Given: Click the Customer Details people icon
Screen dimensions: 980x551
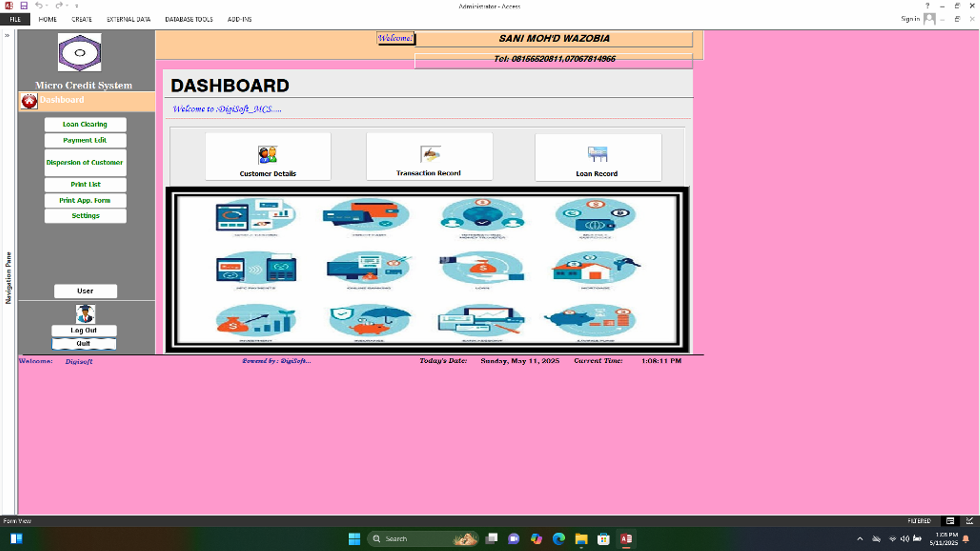Looking at the screenshot, I should (x=267, y=154).
